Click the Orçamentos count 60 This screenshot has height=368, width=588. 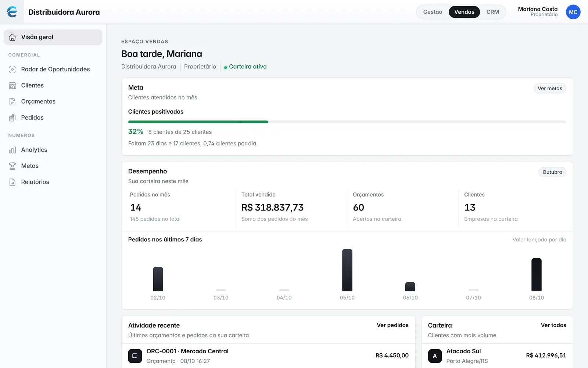point(358,208)
